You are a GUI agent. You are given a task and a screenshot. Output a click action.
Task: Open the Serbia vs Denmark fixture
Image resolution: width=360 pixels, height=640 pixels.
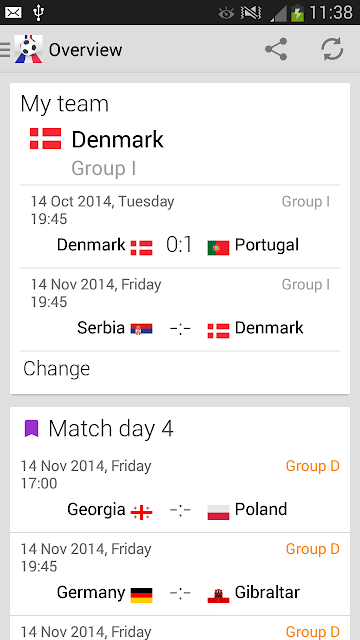point(180,310)
